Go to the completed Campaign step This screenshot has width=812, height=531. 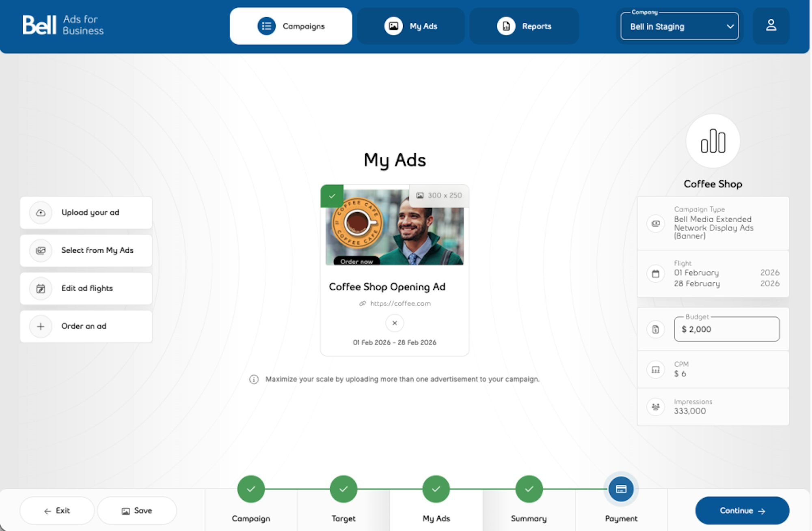251,489
